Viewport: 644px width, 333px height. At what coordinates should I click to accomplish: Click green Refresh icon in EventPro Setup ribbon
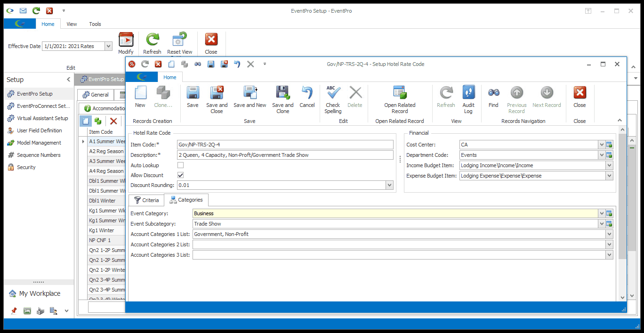[152, 40]
